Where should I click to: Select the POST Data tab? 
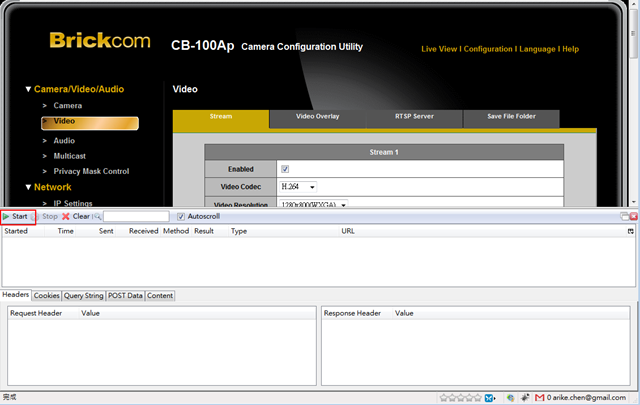pos(125,296)
